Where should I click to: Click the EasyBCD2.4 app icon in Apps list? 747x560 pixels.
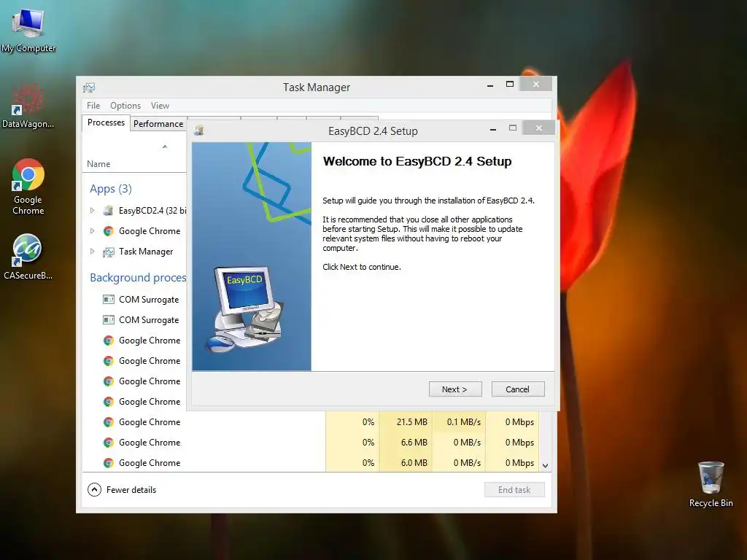[x=109, y=211]
